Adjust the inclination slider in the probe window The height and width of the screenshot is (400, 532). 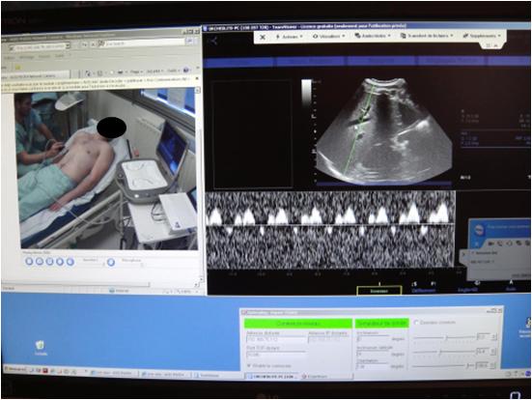445,338
